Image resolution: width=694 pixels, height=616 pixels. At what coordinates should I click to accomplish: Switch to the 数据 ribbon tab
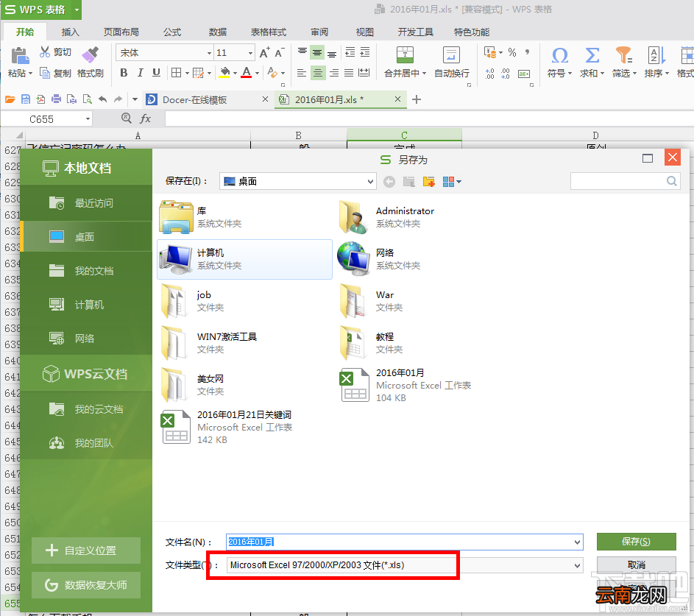[x=218, y=32]
